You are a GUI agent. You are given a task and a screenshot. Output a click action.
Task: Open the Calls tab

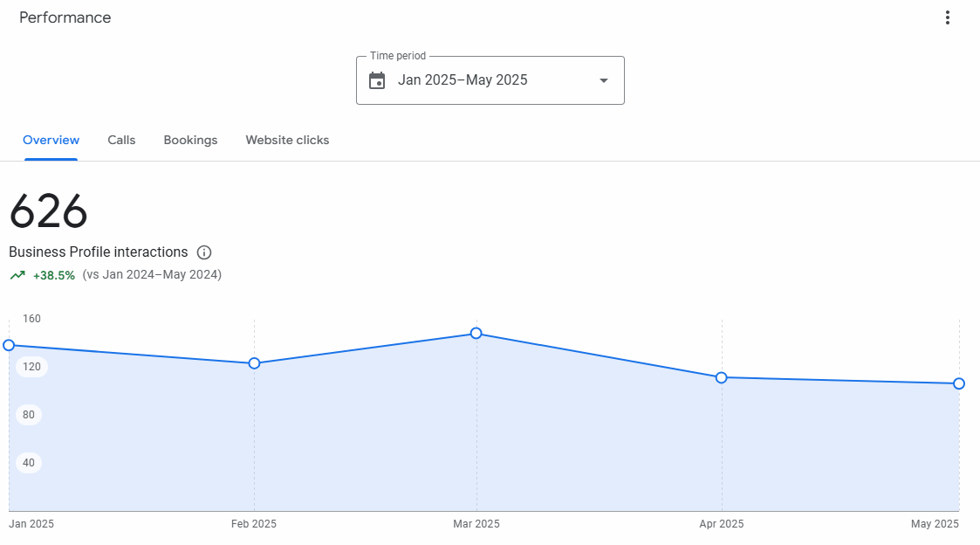(121, 140)
